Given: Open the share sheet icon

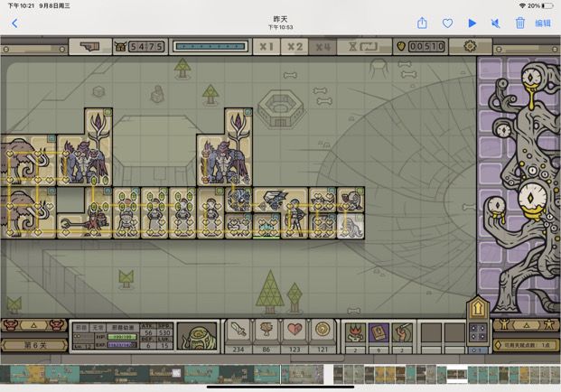Looking at the screenshot, I should pos(422,23).
